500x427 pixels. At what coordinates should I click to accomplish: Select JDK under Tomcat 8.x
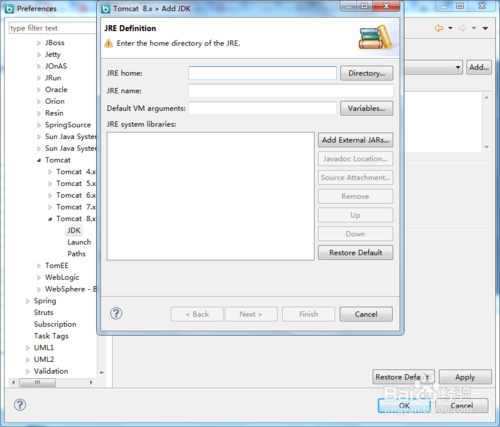click(x=74, y=230)
